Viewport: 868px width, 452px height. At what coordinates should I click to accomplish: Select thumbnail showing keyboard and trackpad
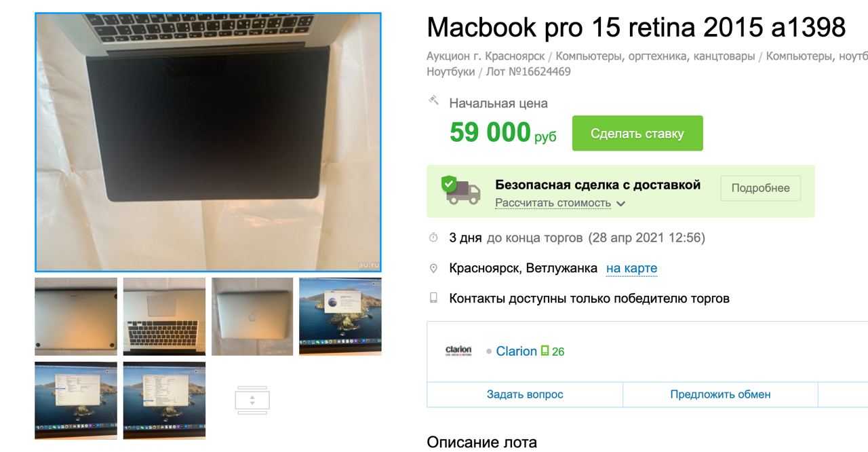[x=164, y=316]
